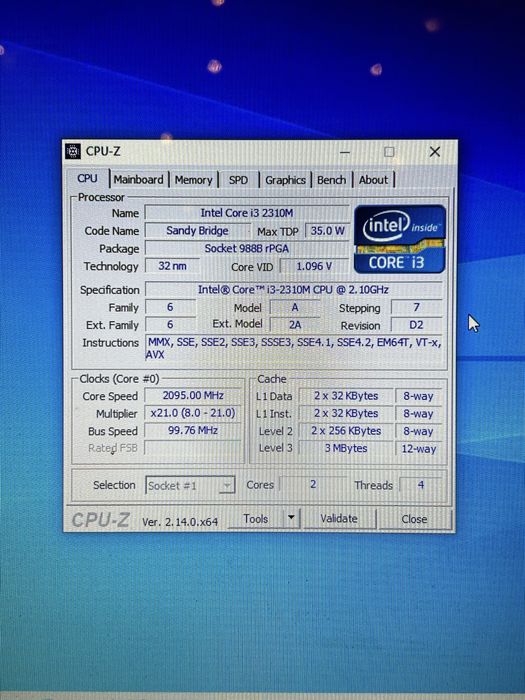Minimize the CPU-Z window
525x700 pixels.
click(x=345, y=152)
